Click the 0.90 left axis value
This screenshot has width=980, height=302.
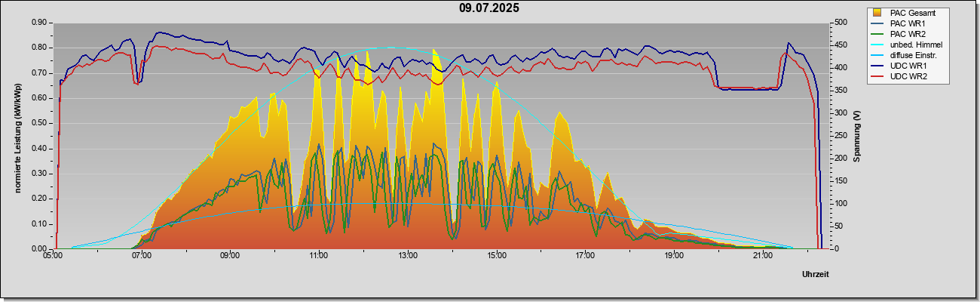[40, 23]
